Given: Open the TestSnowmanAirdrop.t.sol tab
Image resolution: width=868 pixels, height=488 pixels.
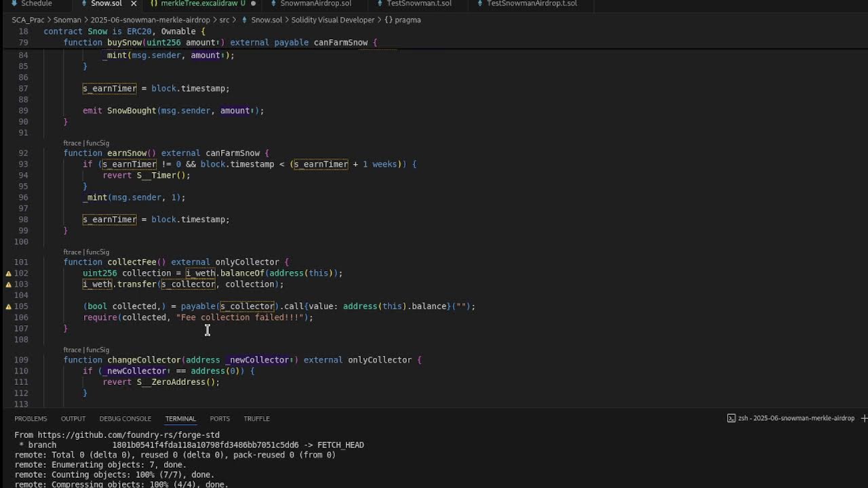Looking at the screenshot, I should click(x=532, y=3).
